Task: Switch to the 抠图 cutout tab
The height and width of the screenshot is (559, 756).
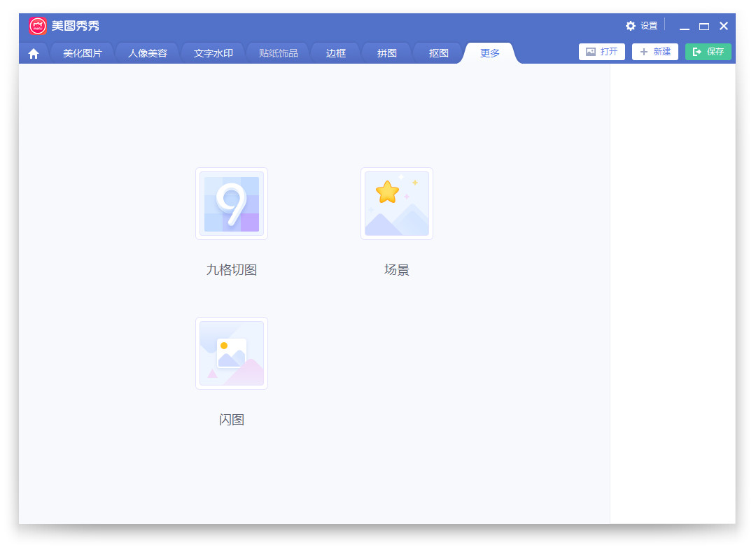Action: [439, 53]
